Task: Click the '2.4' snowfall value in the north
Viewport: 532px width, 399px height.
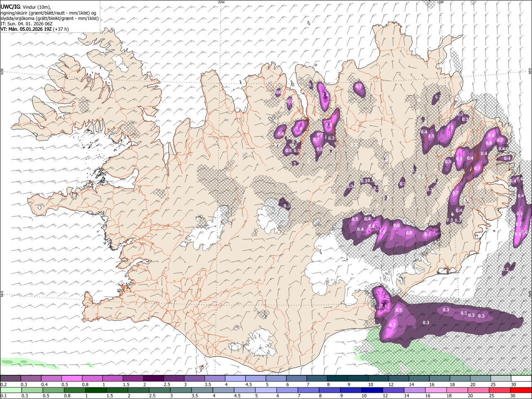Action: click(x=325, y=95)
